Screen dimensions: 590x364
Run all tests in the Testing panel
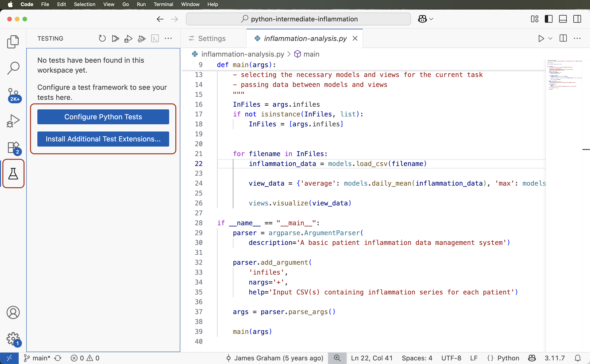[x=115, y=38]
